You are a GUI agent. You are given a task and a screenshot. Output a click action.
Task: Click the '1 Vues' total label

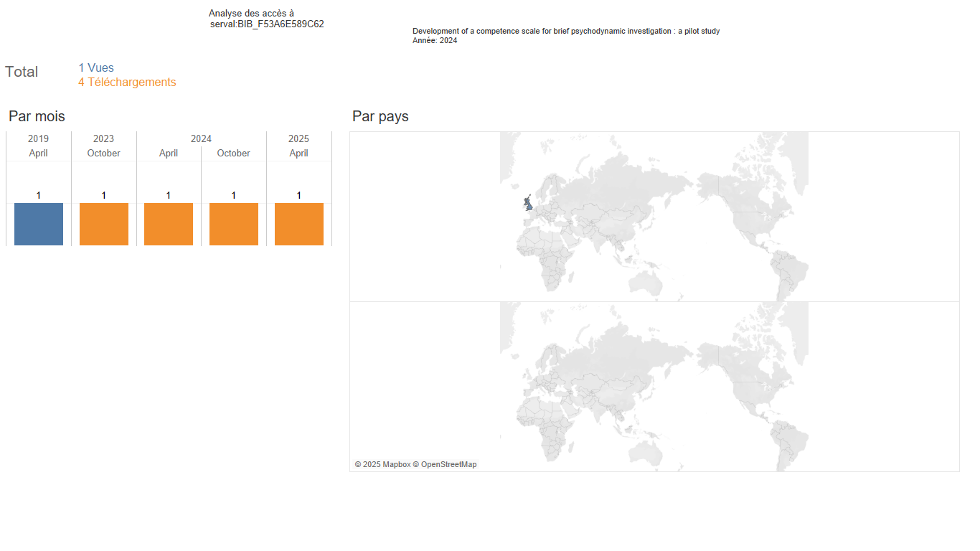[96, 68]
